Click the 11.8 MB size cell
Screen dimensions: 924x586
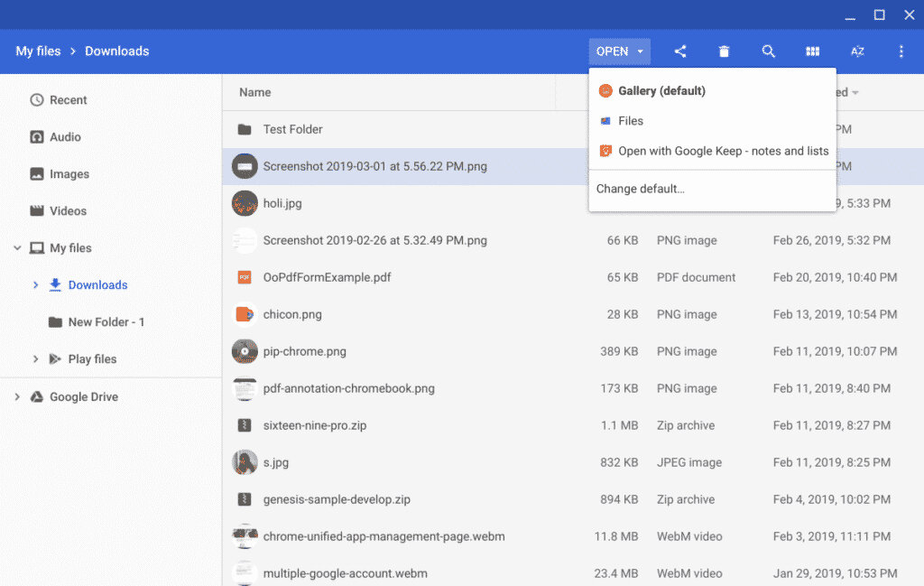pyautogui.click(x=616, y=536)
